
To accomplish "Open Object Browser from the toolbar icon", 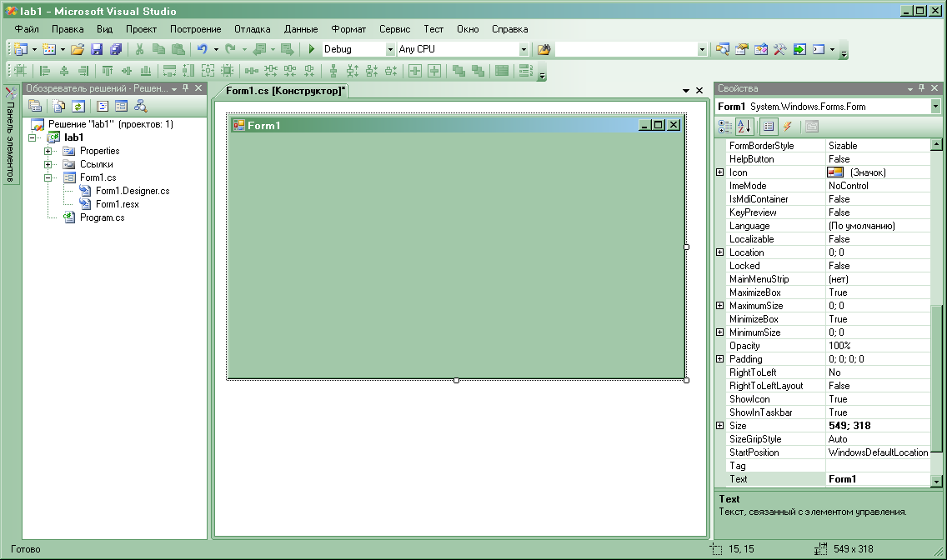I will point(761,49).
